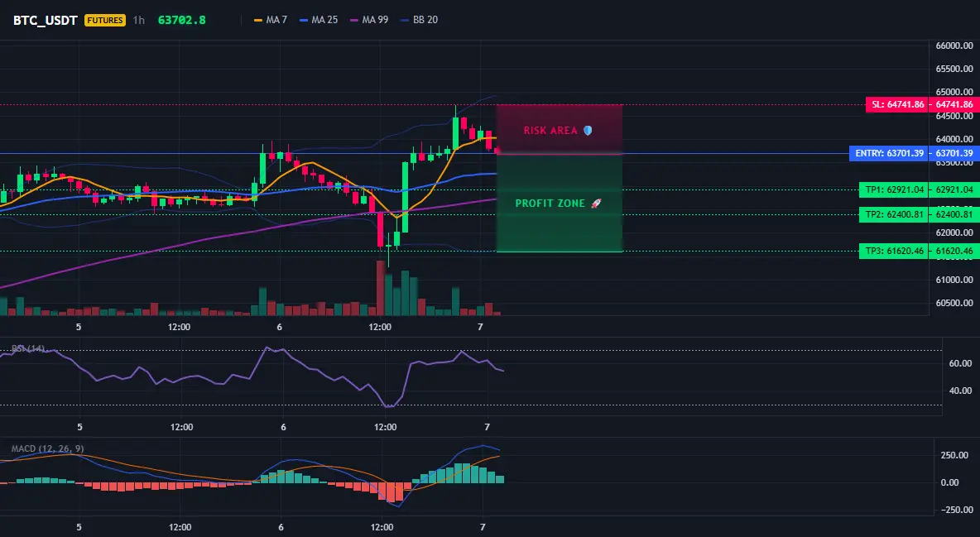Click the 65500.00 price axis value
Viewport: 980px width, 537px height.
tap(954, 69)
